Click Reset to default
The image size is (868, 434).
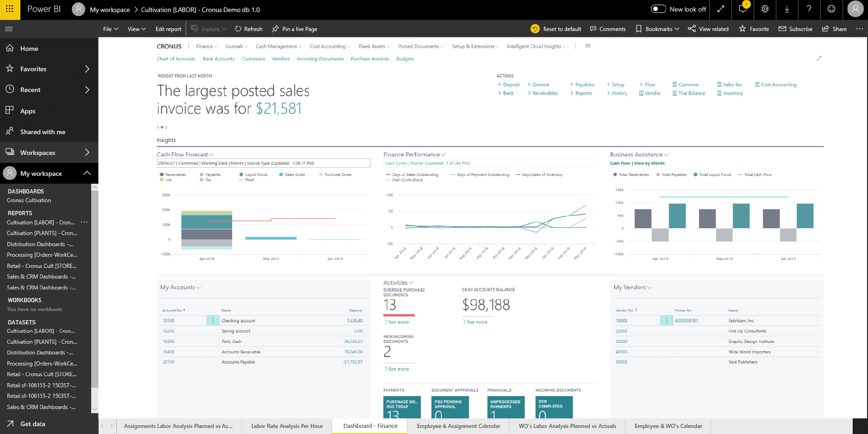(556, 29)
